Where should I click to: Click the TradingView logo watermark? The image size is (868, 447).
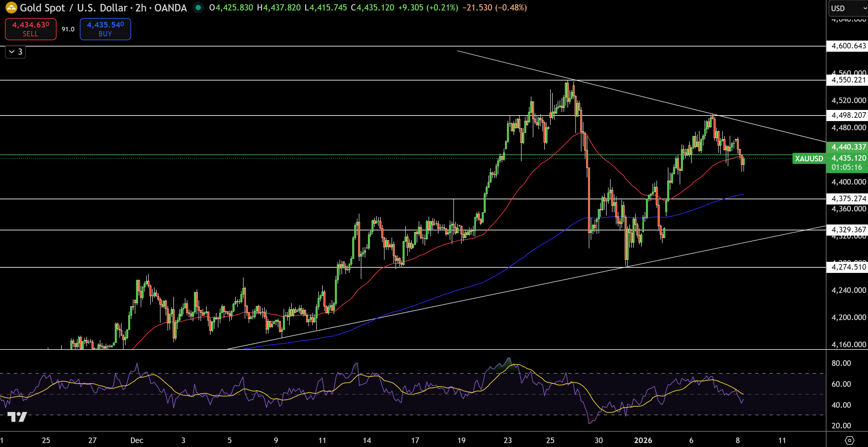coord(17,417)
